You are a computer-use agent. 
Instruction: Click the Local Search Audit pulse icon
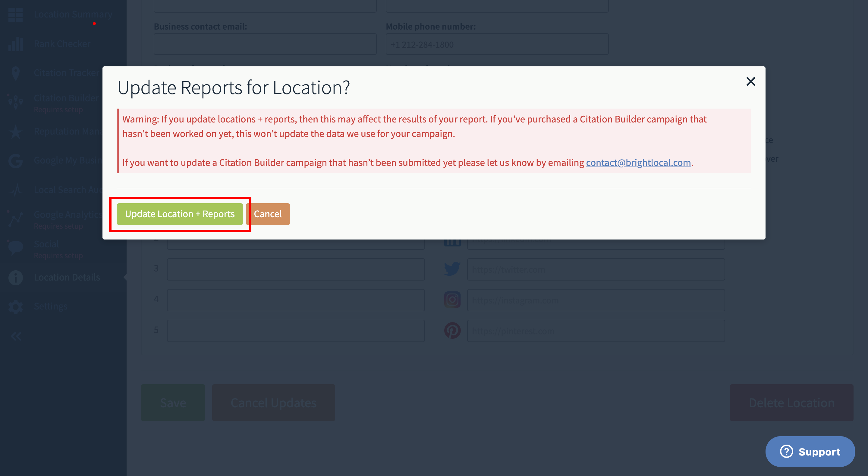point(15,190)
